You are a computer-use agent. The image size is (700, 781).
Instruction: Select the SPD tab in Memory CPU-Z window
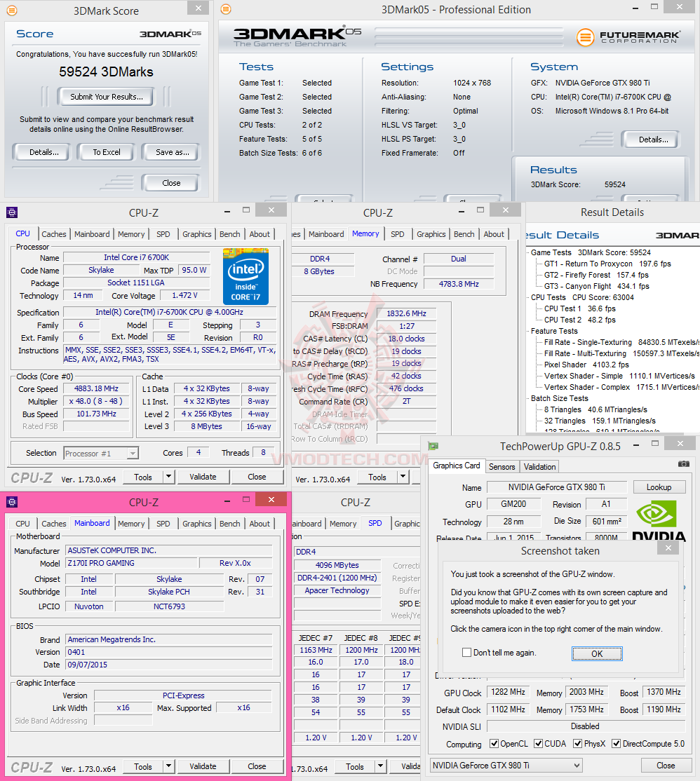pyautogui.click(x=397, y=234)
